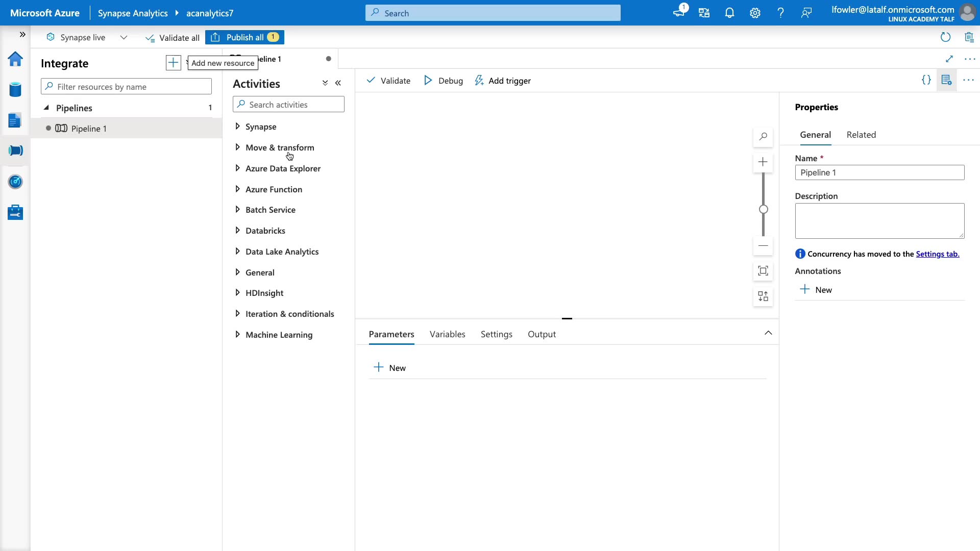This screenshot has width=980, height=551.
Task: Click the canvas zoom slider handle
Action: [x=763, y=209]
